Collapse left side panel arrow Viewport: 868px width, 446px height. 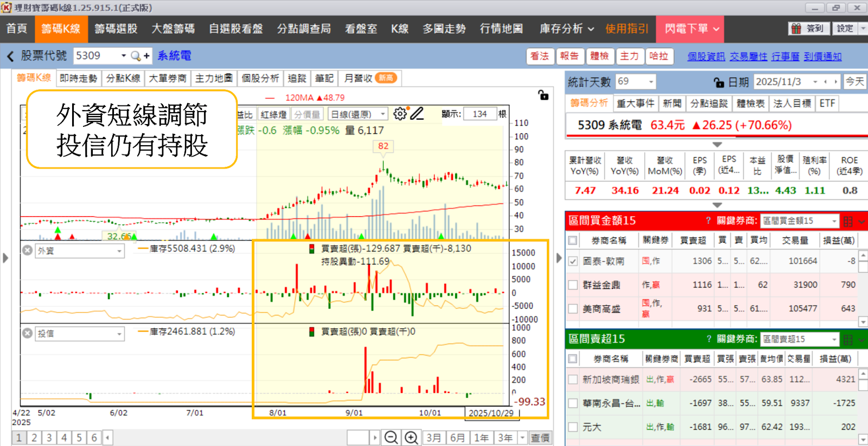tap(5, 258)
